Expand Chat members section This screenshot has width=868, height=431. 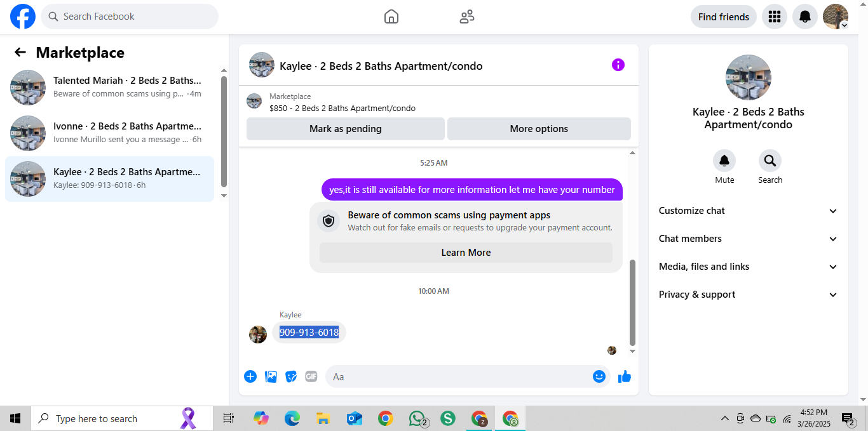pyautogui.click(x=749, y=239)
